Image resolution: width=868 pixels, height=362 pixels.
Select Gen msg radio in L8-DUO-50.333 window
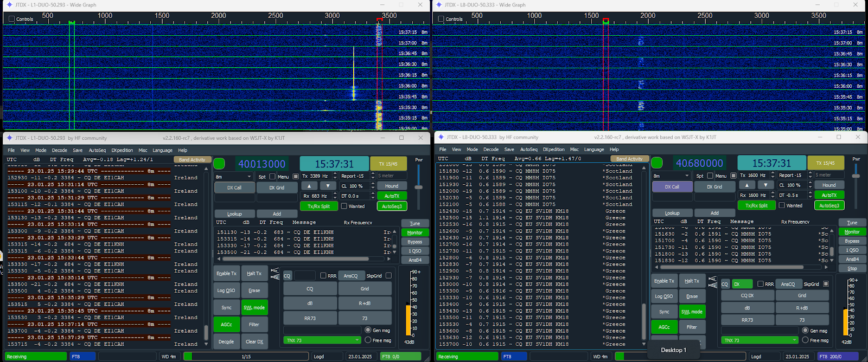pos(806,331)
